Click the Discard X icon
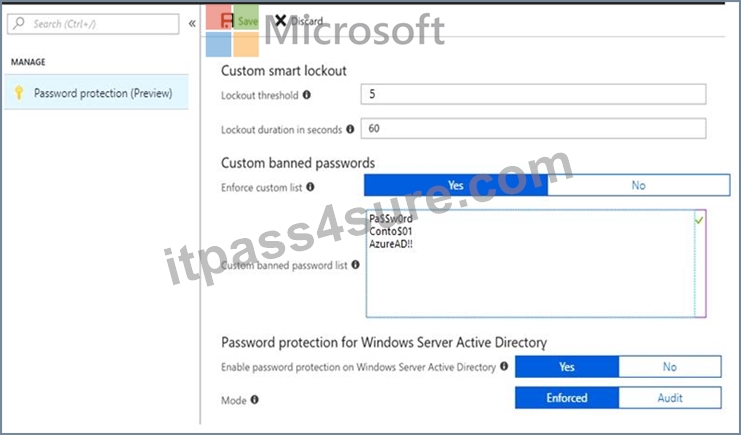Image resolution: width=741 pixels, height=435 pixels. (x=280, y=20)
